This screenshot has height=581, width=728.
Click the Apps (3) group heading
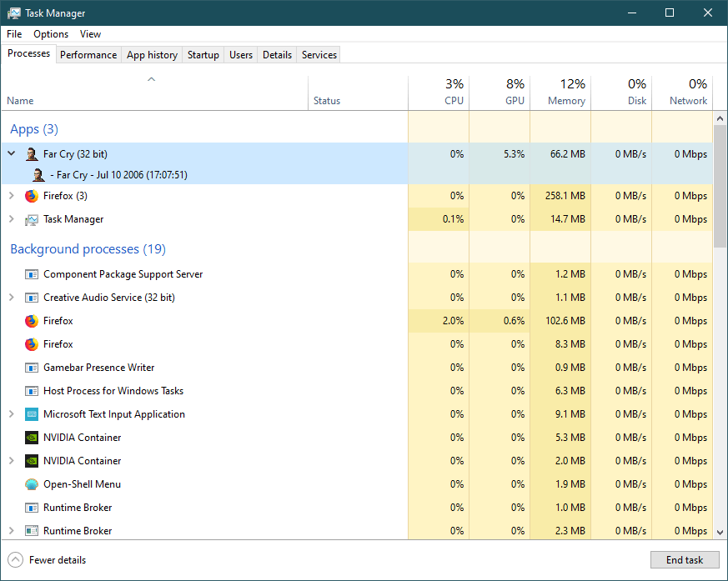pyautogui.click(x=34, y=129)
